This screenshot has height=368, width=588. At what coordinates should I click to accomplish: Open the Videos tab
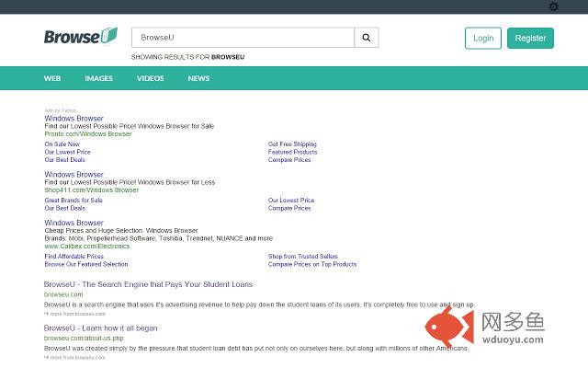click(151, 78)
